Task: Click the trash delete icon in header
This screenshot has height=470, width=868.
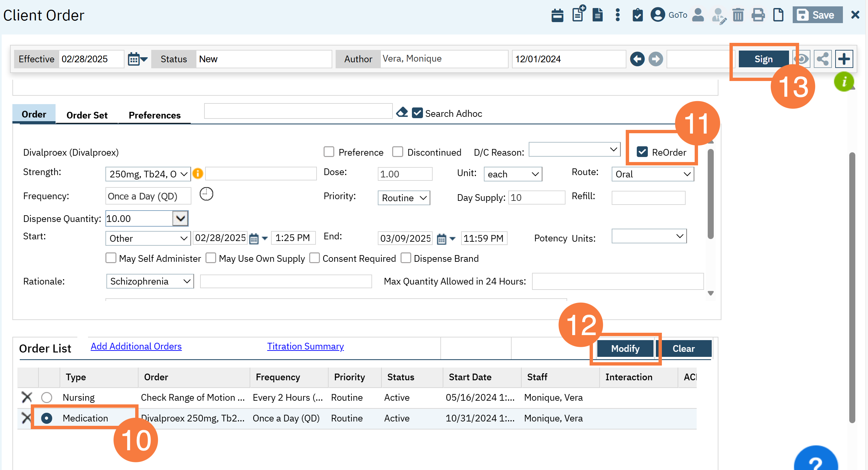Action: click(x=737, y=15)
